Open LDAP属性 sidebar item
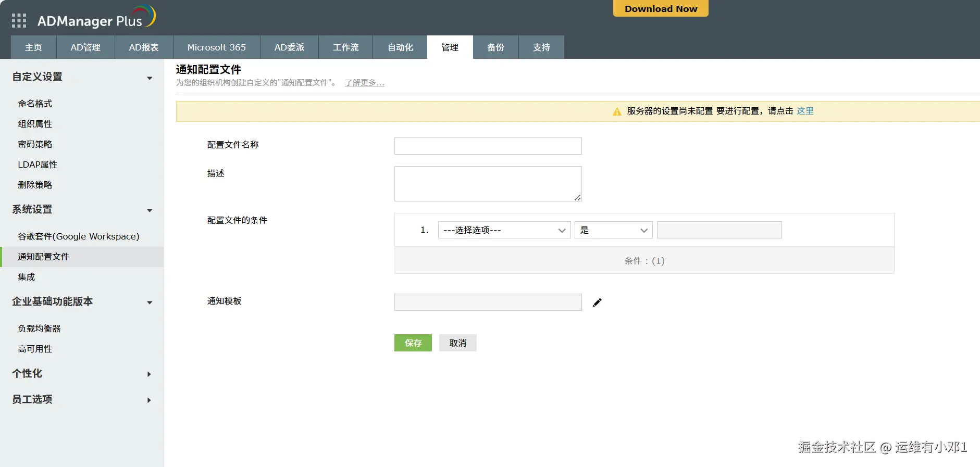Image resolution: width=980 pixels, height=467 pixels. (38, 165)
